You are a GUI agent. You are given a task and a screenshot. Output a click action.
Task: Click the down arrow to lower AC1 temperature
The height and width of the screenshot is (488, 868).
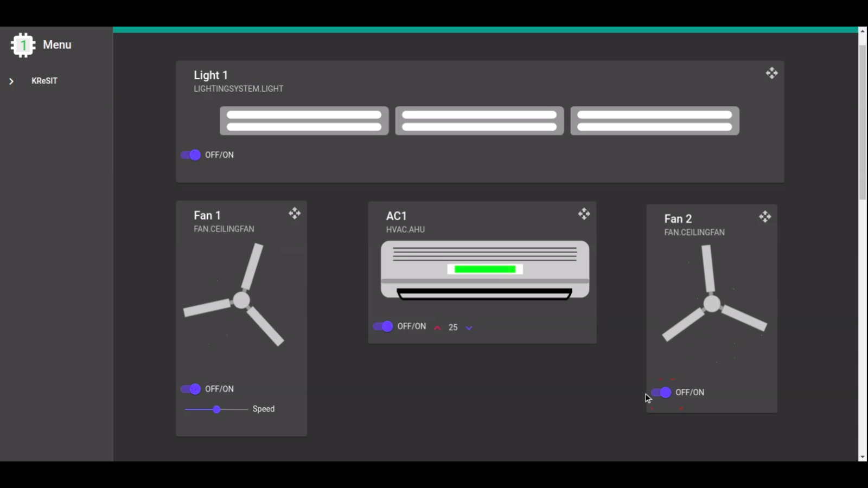469,328
